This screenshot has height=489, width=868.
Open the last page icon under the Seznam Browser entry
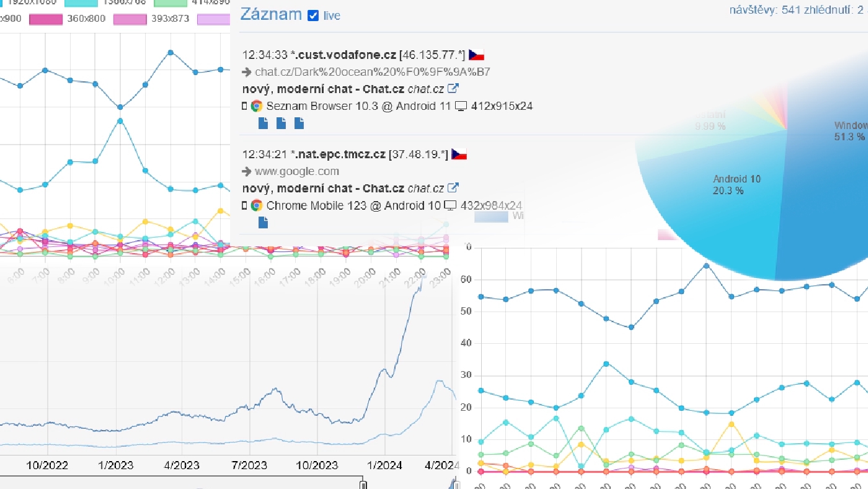[299, 123]
